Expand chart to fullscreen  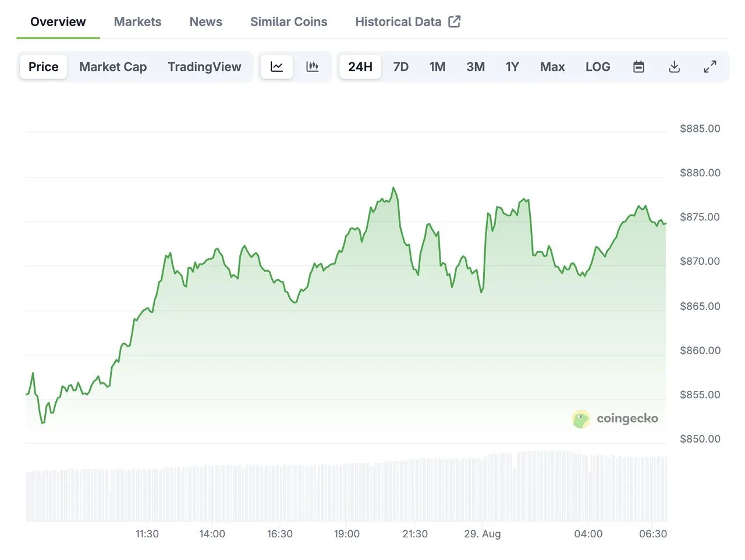click(709, 67)
